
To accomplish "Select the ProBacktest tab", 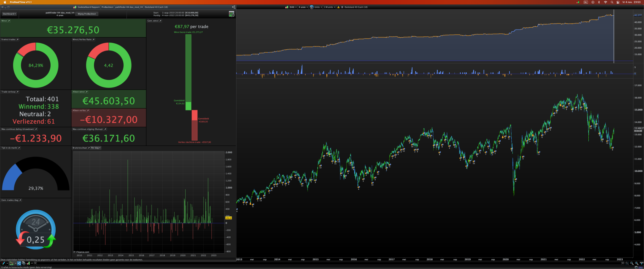I will pyautogui.click(x=107, y=7).
